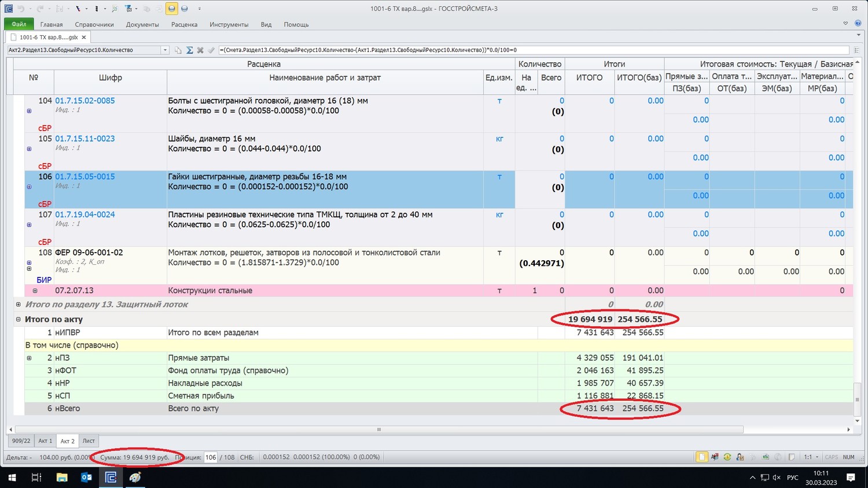The width and height of the screenshot is (868, 488).
Task: Expand 'Итого по разделу 13. Защитный лоток'
Action: click(x=18, y=305)
